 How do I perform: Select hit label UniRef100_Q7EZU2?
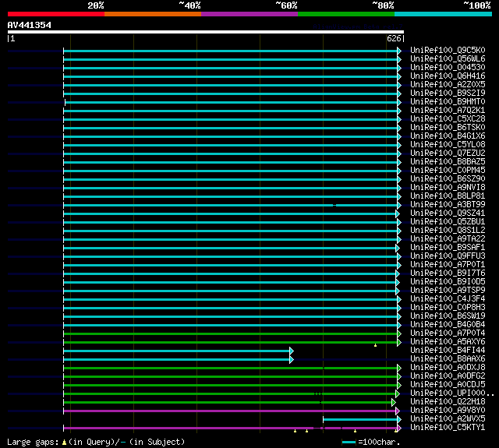point(448,153)
